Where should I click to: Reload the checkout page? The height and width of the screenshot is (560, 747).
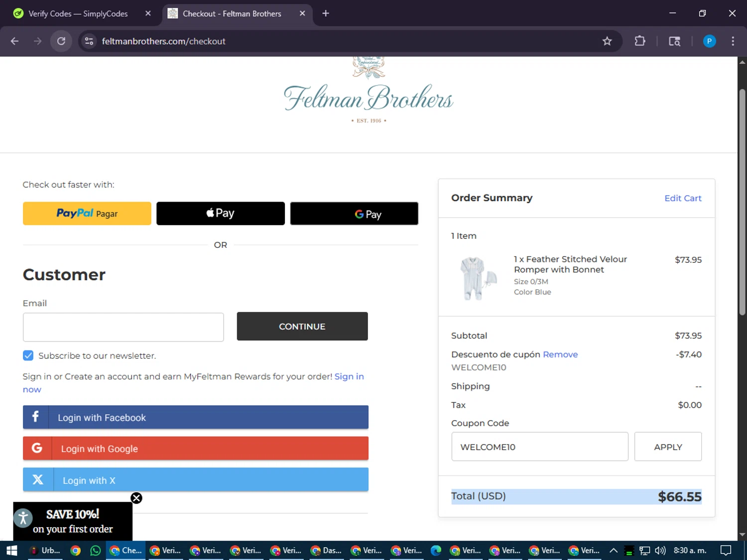(61, 41)
